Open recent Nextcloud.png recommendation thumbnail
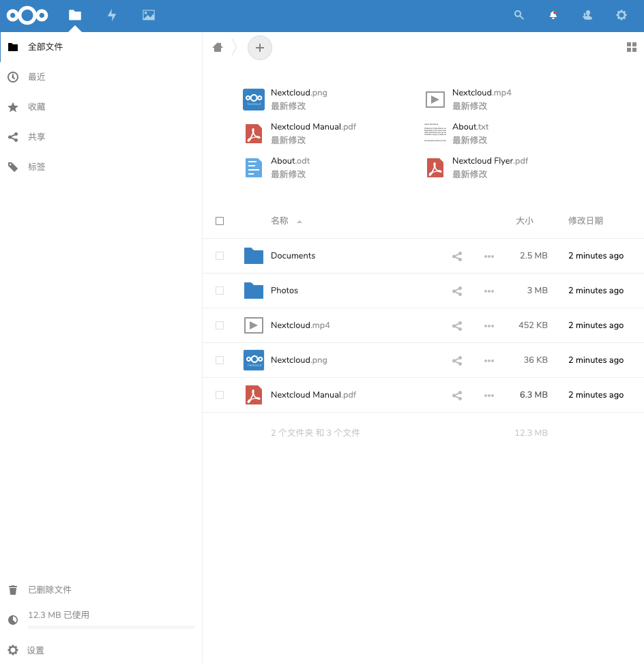This screenshot has width=644, height=663. (x=254, y=100)
